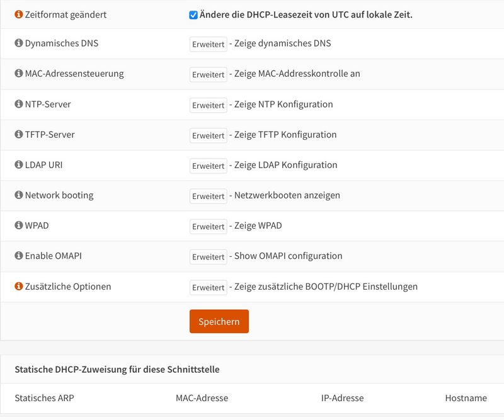The image size is (504, 420).
Task: Click info icon beside Network booting
Action: [19, 195]
